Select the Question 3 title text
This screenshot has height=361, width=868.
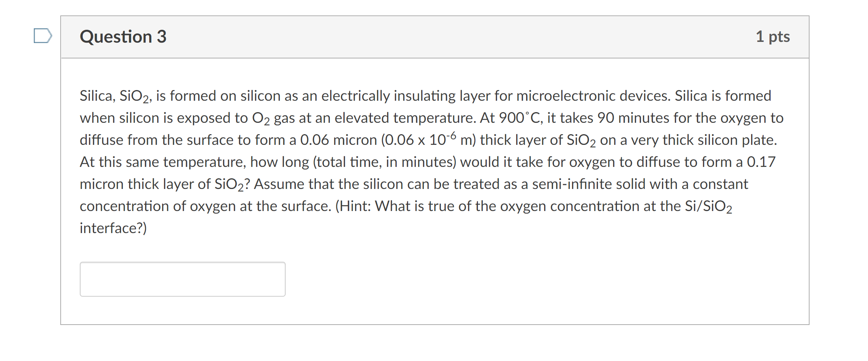click(123, 36)
